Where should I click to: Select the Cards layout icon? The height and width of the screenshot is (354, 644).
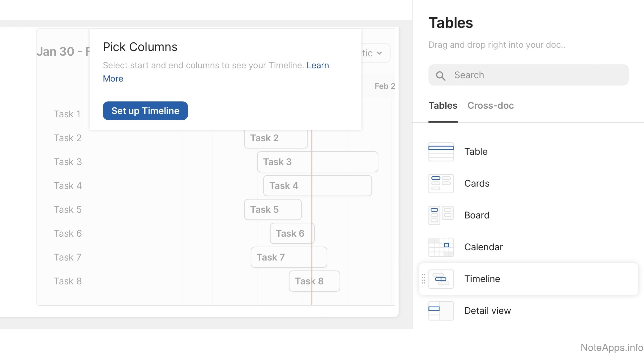click(x=441, y=184)
